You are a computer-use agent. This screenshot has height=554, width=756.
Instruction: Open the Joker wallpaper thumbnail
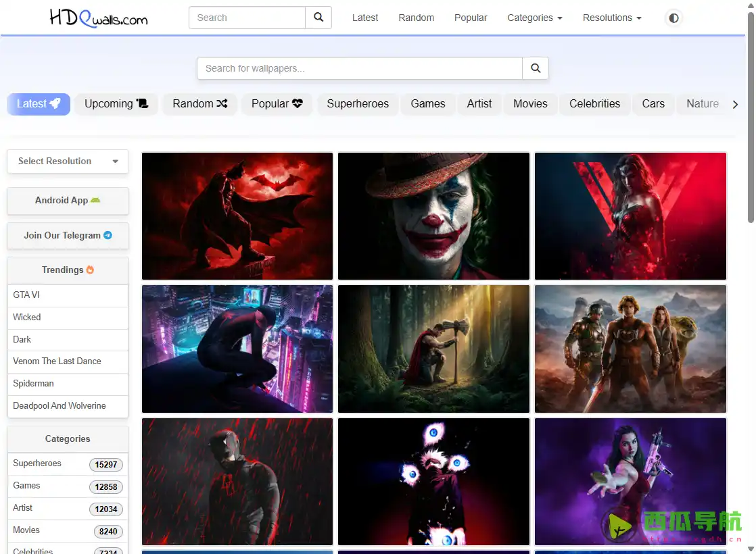tap(433, 216)
